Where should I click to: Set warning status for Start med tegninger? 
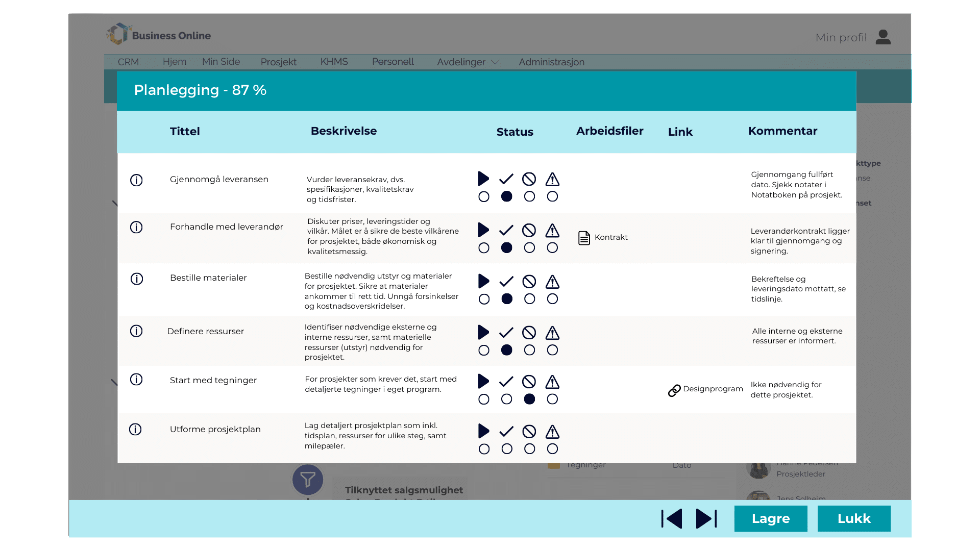pos(552,399)
